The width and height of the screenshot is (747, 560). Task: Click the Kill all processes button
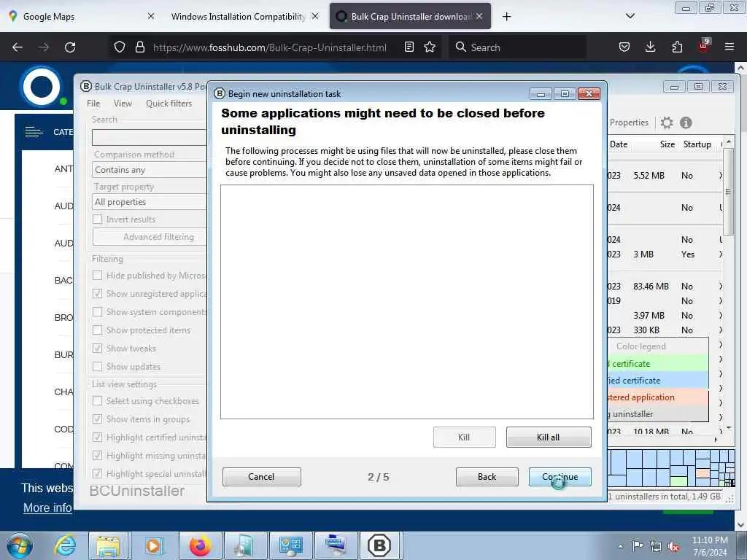[x=549, y=437]
